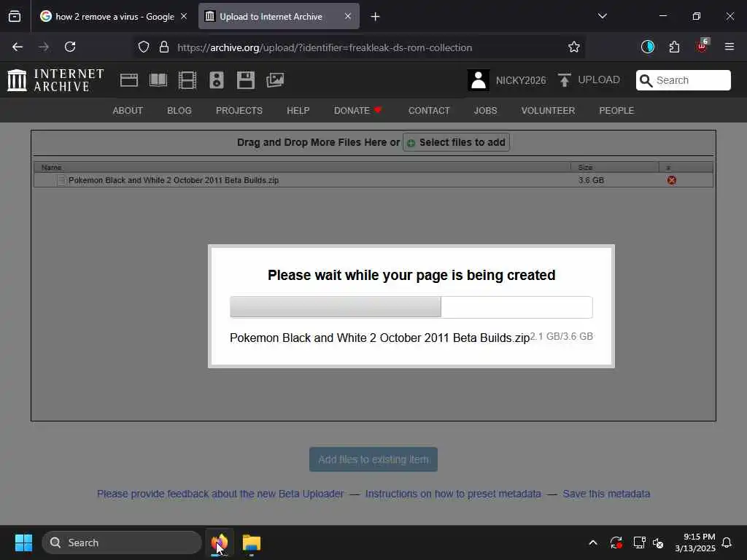Open the Web (Wayback) media icon

(128, 80)
